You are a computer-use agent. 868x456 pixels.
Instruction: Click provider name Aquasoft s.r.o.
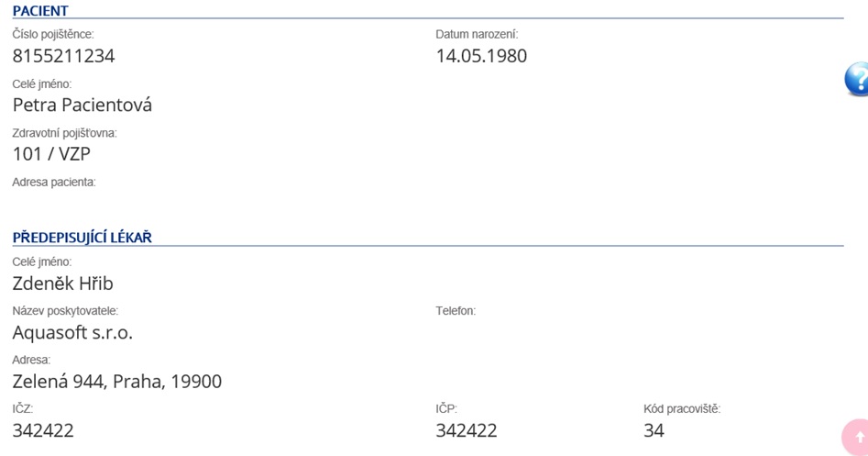pyautogui.click(x=72, y=332)
